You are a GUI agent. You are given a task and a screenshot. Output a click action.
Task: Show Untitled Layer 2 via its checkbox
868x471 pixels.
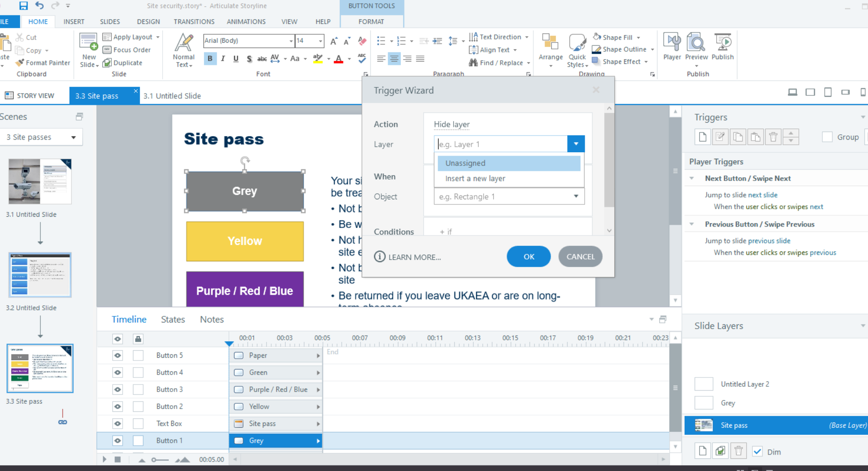tap(704, 384)
